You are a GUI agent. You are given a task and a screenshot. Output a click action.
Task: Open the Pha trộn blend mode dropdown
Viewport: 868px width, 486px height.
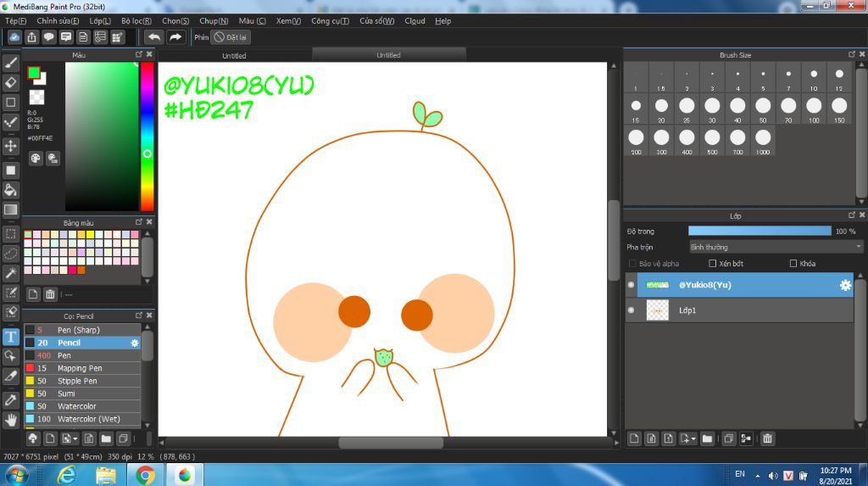click(x=776, y=247)
